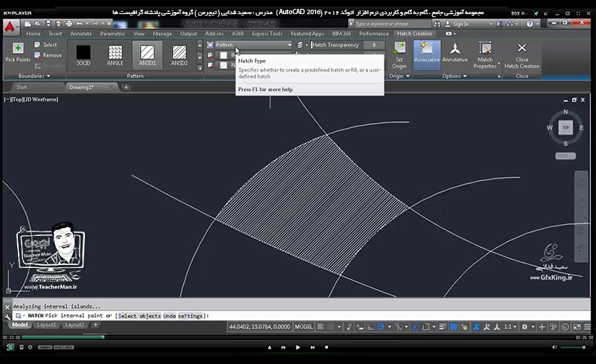This screenshot has width=596, height=364.
Task: Open the Hatch Type Pattern dropdown
Action: [x=253, y=45]
